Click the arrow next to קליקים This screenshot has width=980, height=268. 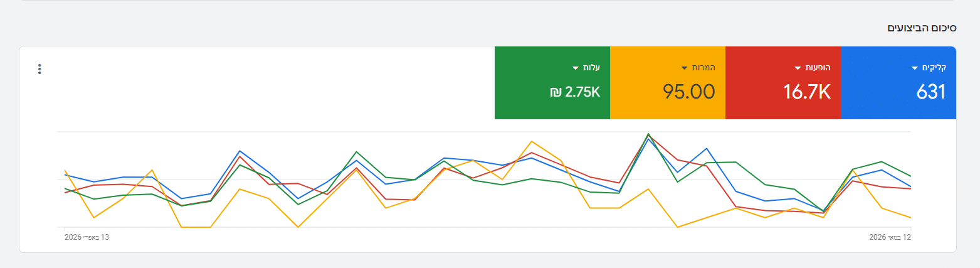pos(916,68)
